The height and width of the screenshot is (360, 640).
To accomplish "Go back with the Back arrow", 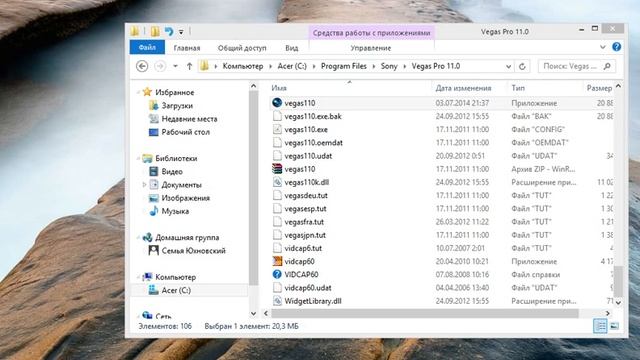I will tap(142, 66).
